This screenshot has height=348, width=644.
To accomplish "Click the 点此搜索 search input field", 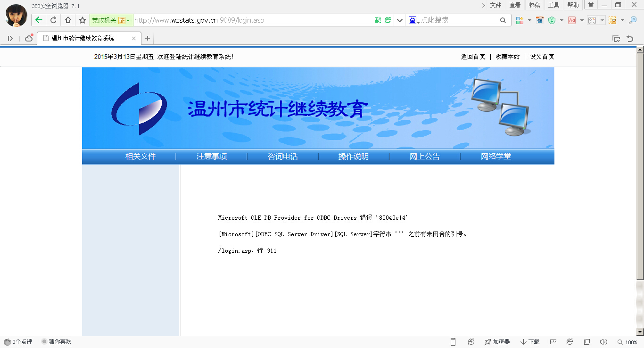I will 458,20.
